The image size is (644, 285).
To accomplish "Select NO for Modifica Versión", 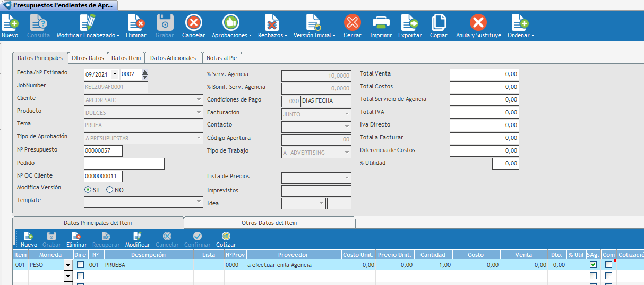I will [110, 190].
